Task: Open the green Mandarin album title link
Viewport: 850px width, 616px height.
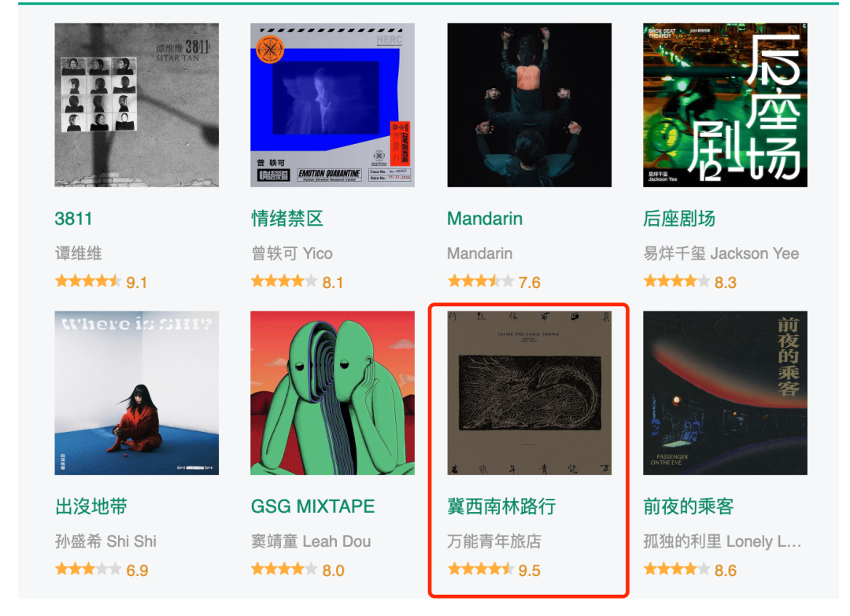Action: click(x=485, y=219)
